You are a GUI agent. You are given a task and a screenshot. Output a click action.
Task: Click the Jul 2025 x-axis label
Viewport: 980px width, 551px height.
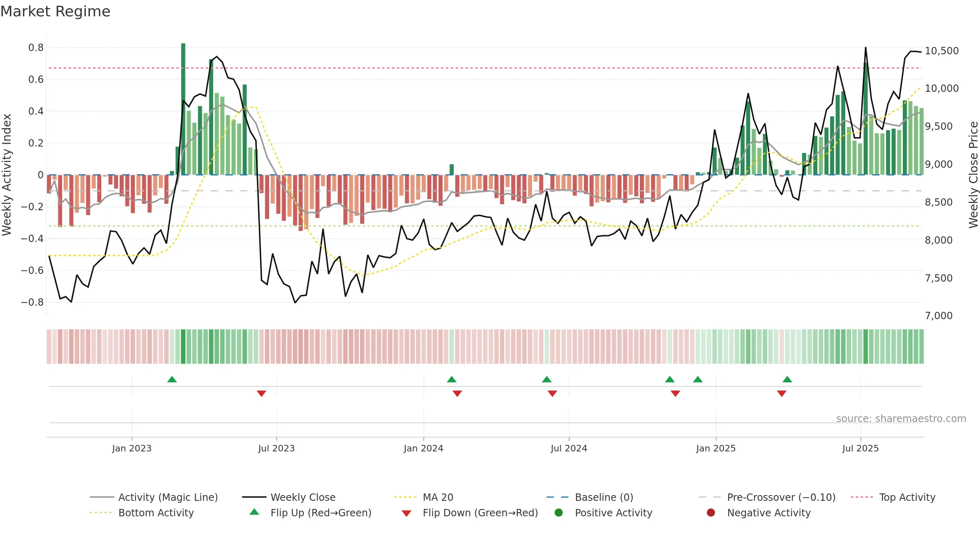(x=860, y=448)
